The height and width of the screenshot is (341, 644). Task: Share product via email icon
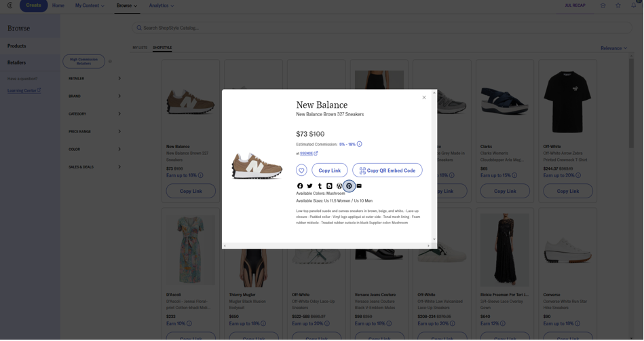click(359, 186)
